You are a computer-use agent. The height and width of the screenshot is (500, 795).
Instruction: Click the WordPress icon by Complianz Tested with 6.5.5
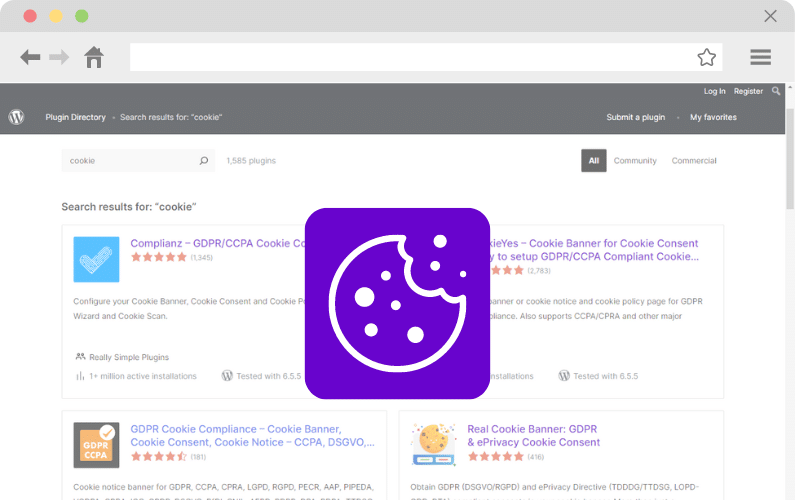[x=227, y=375]
